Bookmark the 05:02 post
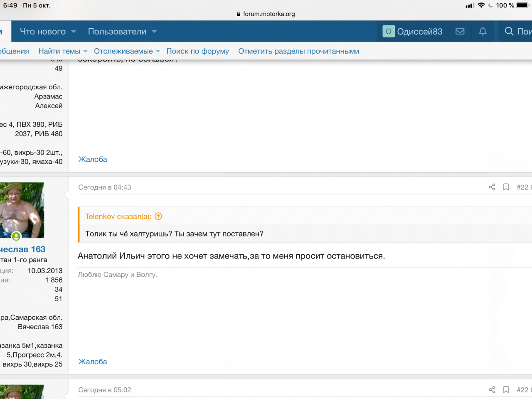 coord(506,389)
